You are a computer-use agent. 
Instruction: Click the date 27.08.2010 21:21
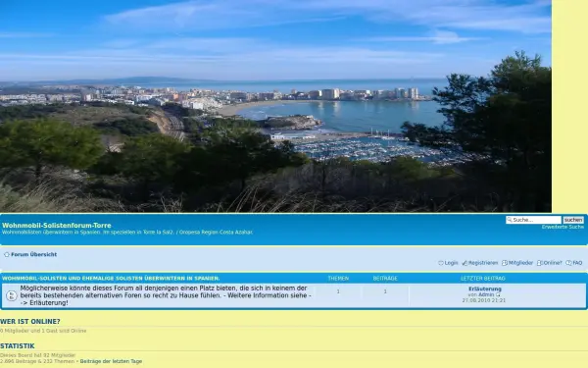pos(484,300)
